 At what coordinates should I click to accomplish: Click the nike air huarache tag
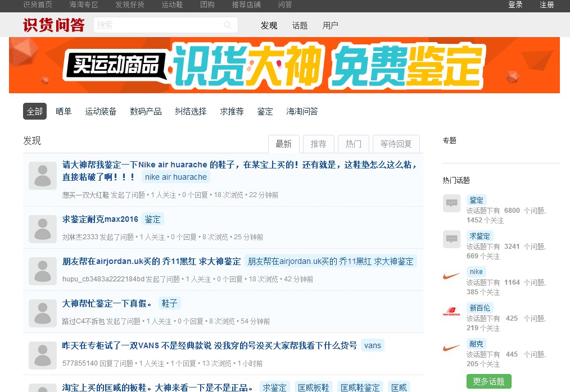pyautogui.click(x=176, y=177)
